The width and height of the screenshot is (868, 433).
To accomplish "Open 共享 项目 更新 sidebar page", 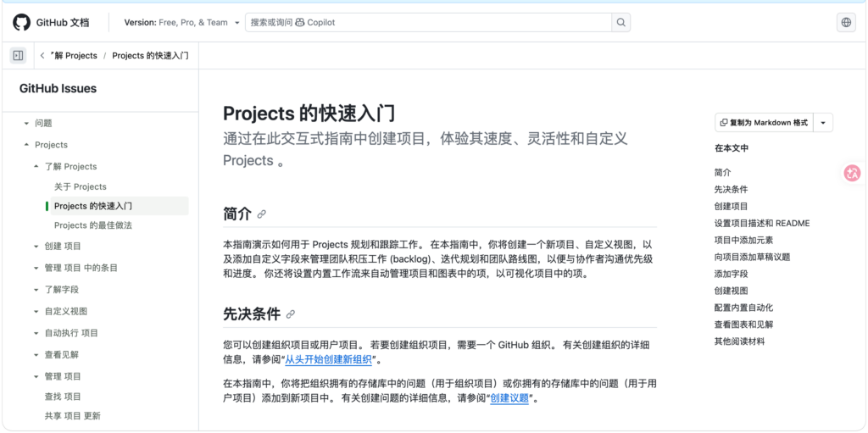I will point(73,416).
